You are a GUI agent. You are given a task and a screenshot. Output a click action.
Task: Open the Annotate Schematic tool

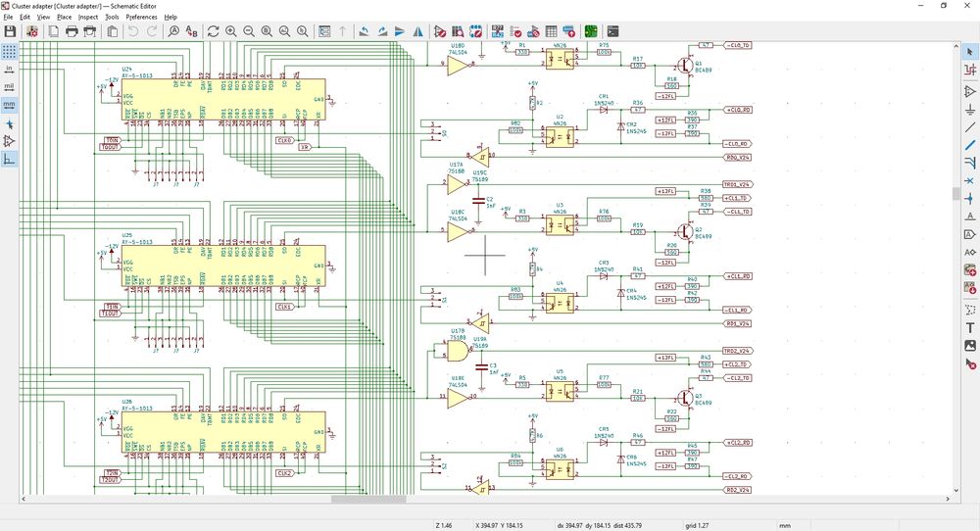[498, 31]
